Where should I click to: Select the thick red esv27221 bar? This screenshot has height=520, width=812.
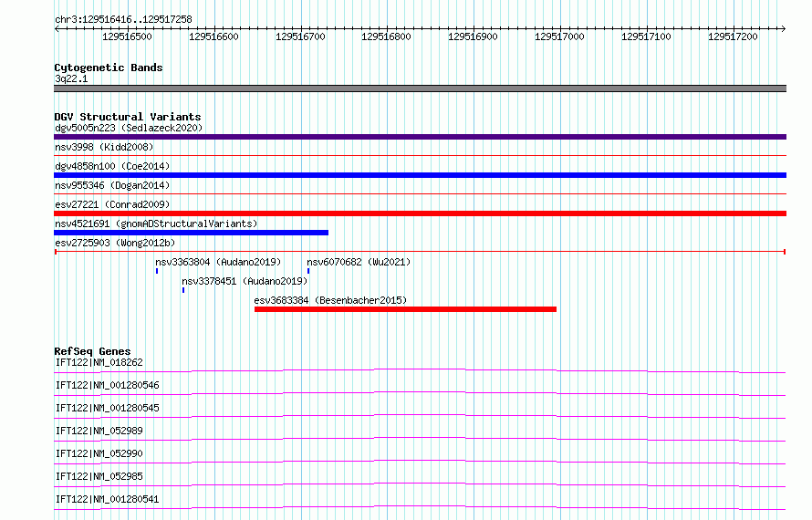coord(420,213)
